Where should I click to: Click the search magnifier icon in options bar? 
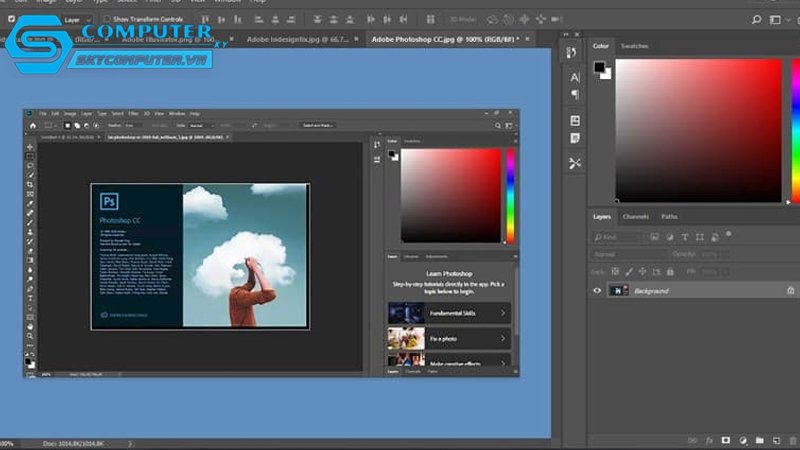(x=757, y=19)
